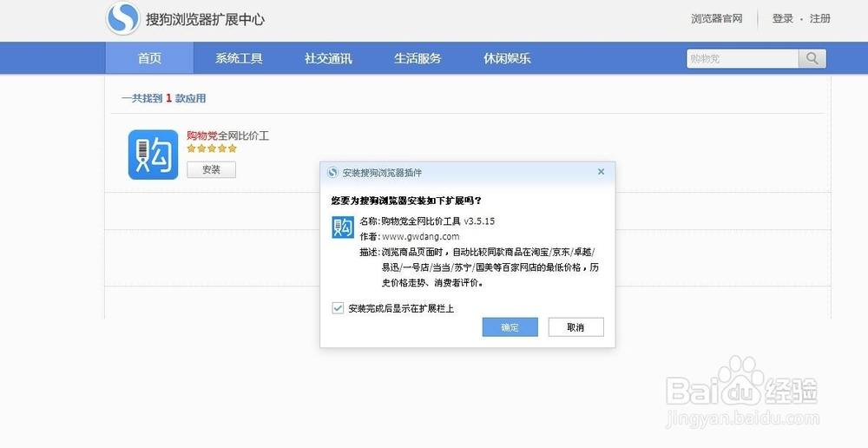Click the 购物党 search input field

click(x=742, y=58)
